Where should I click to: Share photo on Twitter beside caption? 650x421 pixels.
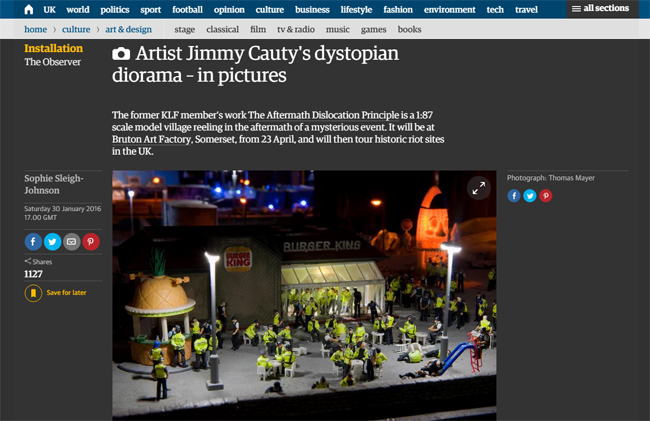click(530, 196)
